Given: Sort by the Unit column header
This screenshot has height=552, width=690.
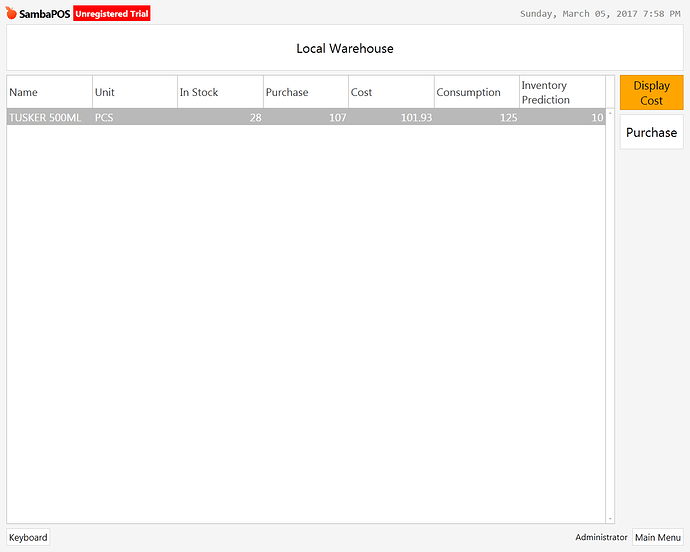Looking at the screenshot, I should pyautogui.click(x=134, y=92).
